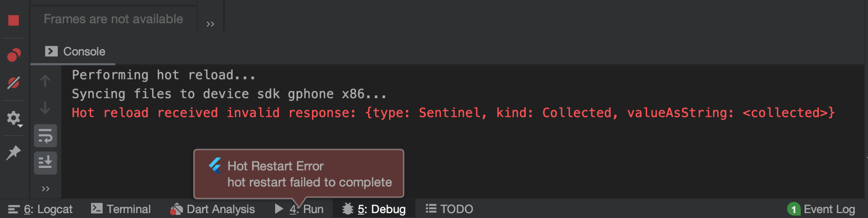
Task: Open the Logcat tool window
Action: tap(40, 209)
